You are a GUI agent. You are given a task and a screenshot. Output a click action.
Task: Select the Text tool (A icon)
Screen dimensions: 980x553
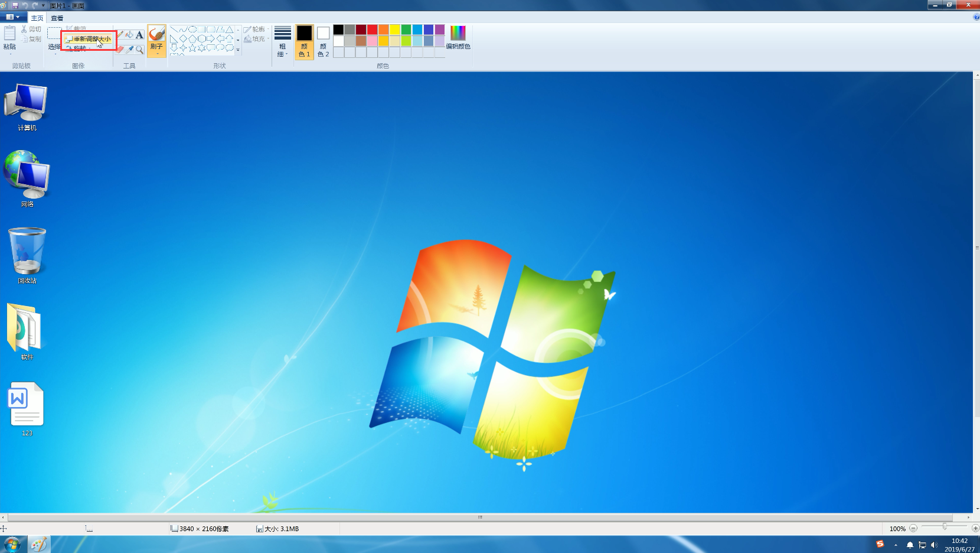tap(139, 34)
